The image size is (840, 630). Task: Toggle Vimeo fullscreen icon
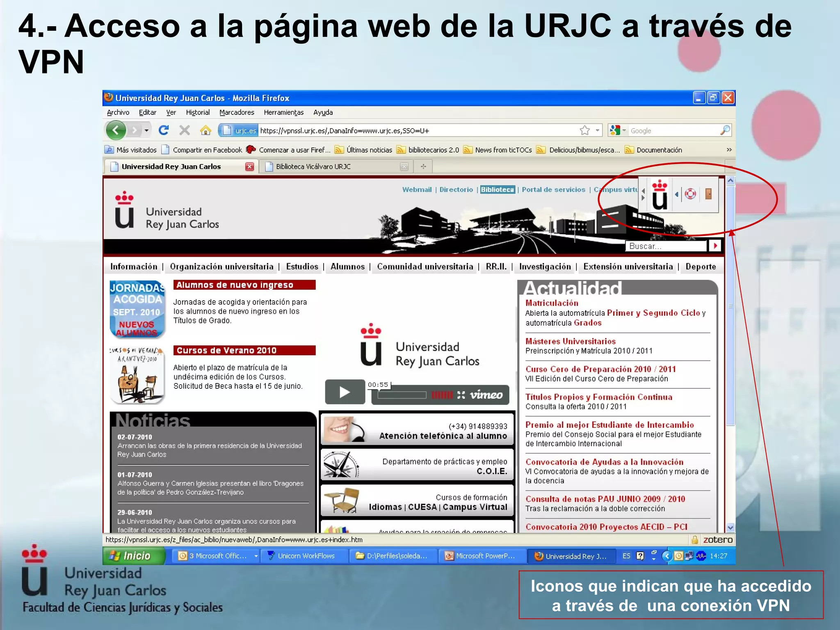click(461, 395)
